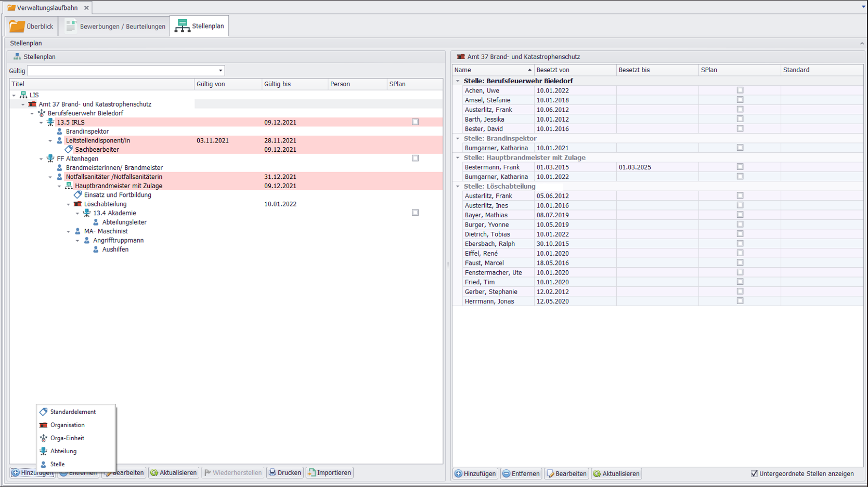Click the Sachbearbeiter tag icon in tree
This screenshot has height=487, width=868.
(x=69, y=150)
